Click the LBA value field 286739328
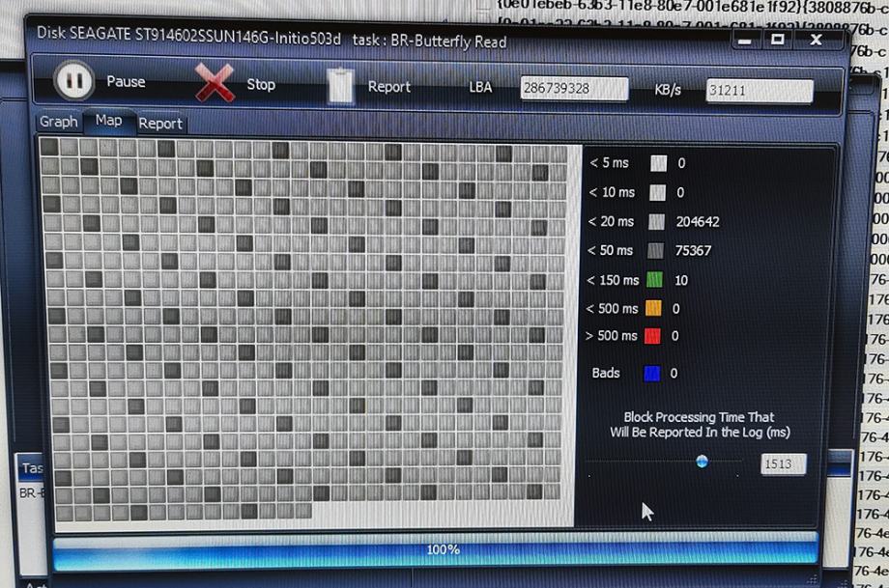Screen dimensions: 889x588 [x=574, y=89]
